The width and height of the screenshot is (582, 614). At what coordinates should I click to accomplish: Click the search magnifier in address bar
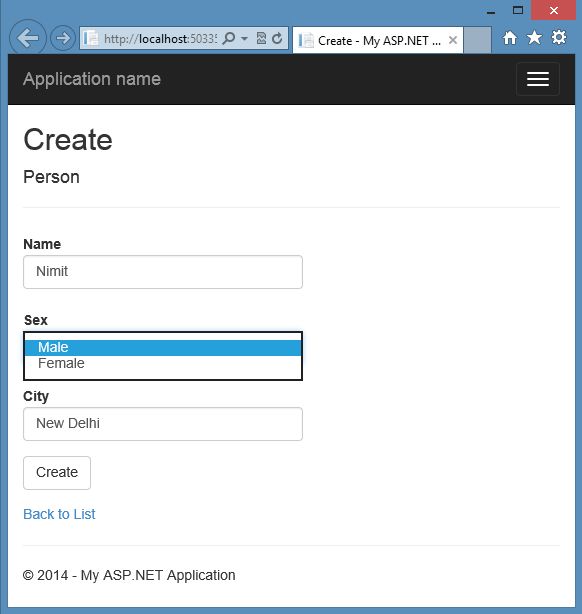click(229, 38)
